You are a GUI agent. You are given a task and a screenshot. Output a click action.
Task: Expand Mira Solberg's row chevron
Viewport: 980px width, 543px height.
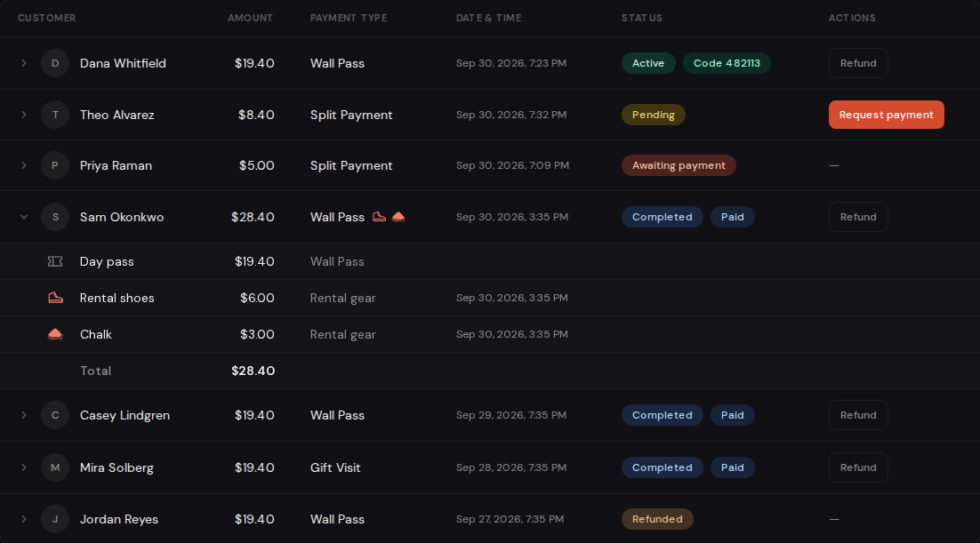coord(24,467)
